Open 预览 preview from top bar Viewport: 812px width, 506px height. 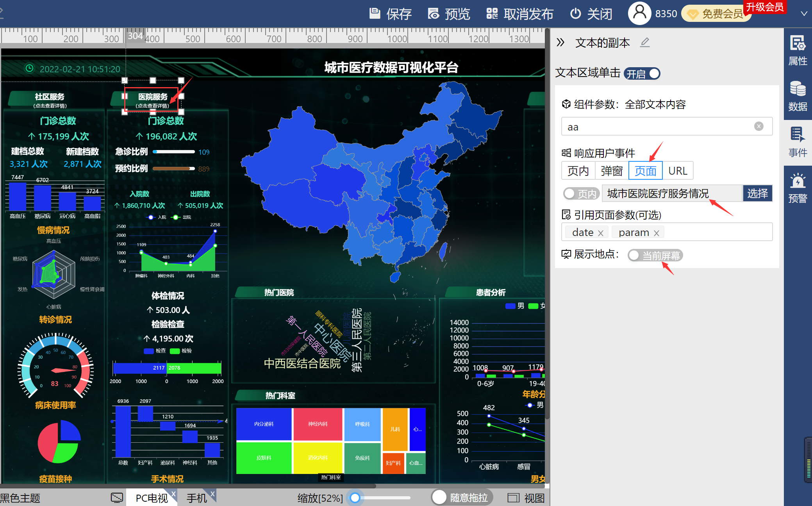coord(449,14)
